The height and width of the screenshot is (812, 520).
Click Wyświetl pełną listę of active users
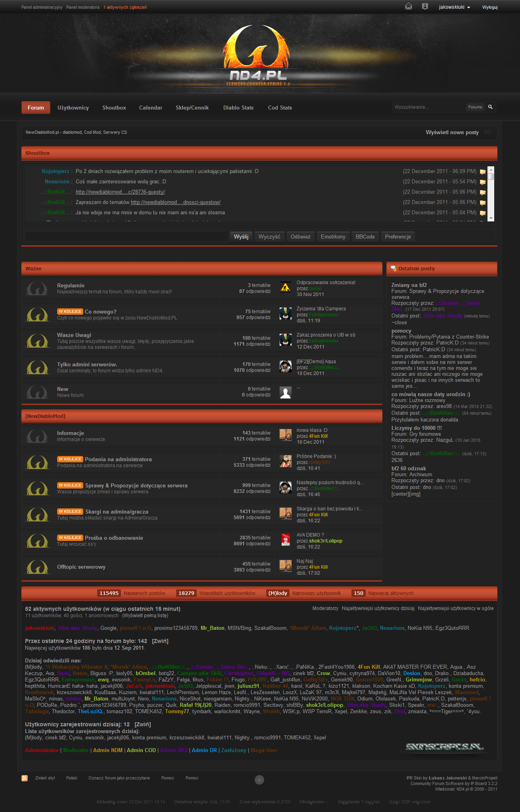(145, 616)
